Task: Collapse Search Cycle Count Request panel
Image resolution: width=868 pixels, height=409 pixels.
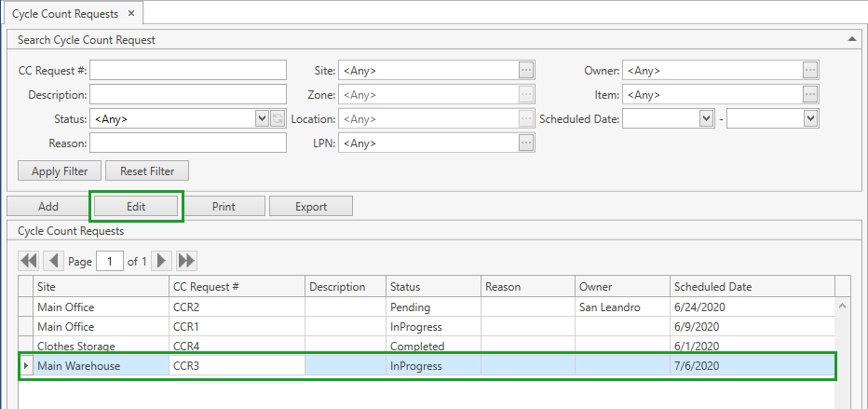Action: tap(852, 40)
